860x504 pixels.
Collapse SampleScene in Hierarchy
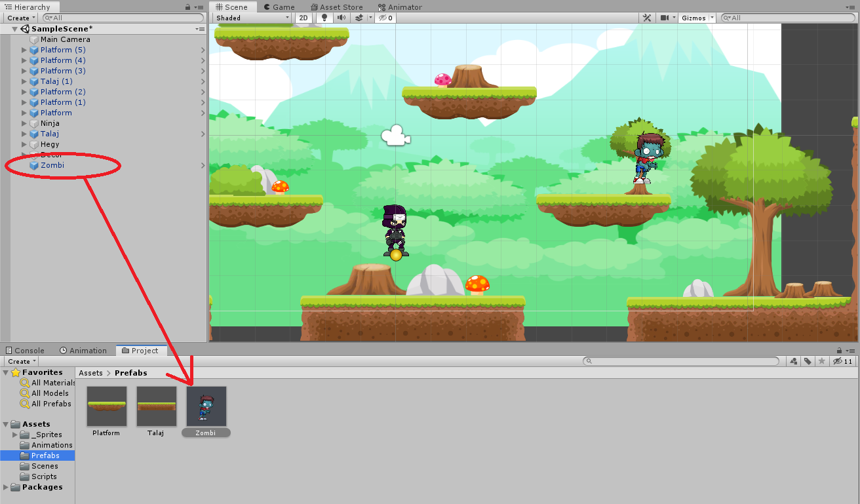pyautogui.click(x=15, y=29)
